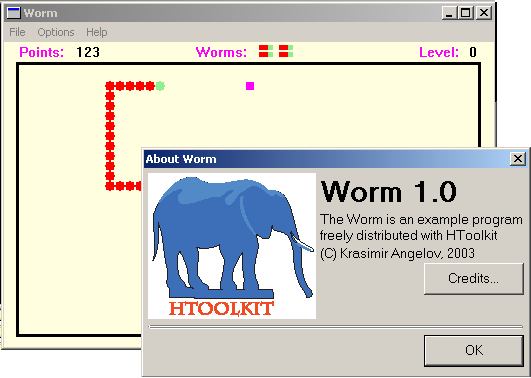Confirm the About dialog with OK
The image size is (531, 378).
pos(473,350)
